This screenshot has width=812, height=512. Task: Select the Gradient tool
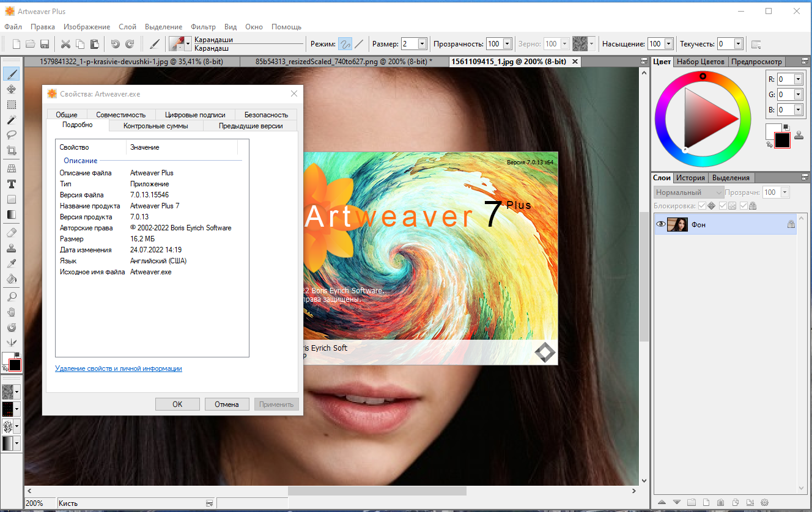point(11,214)
